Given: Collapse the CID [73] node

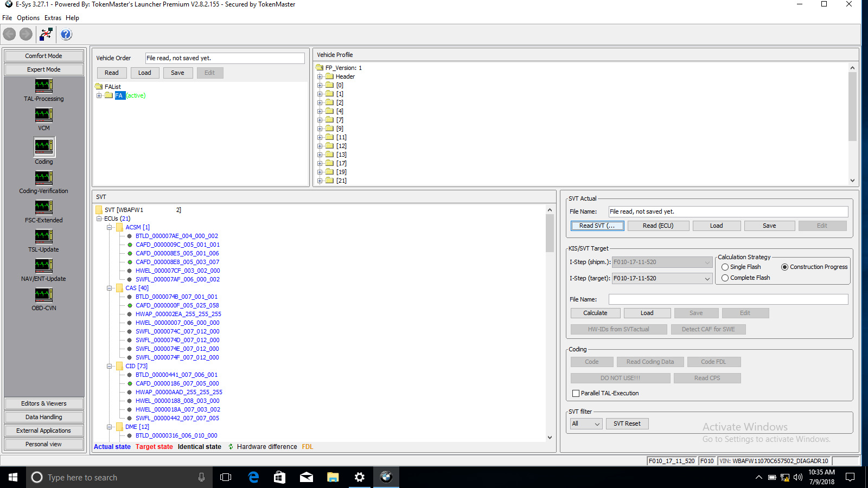Looking at the screenshot, I should click(110, 367).
